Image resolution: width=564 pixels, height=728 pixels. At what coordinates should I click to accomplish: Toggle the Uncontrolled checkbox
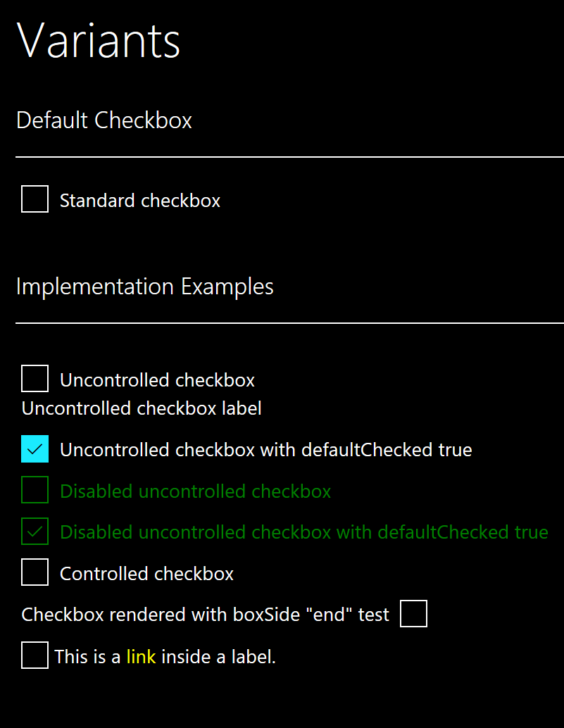tap(35, 379)
